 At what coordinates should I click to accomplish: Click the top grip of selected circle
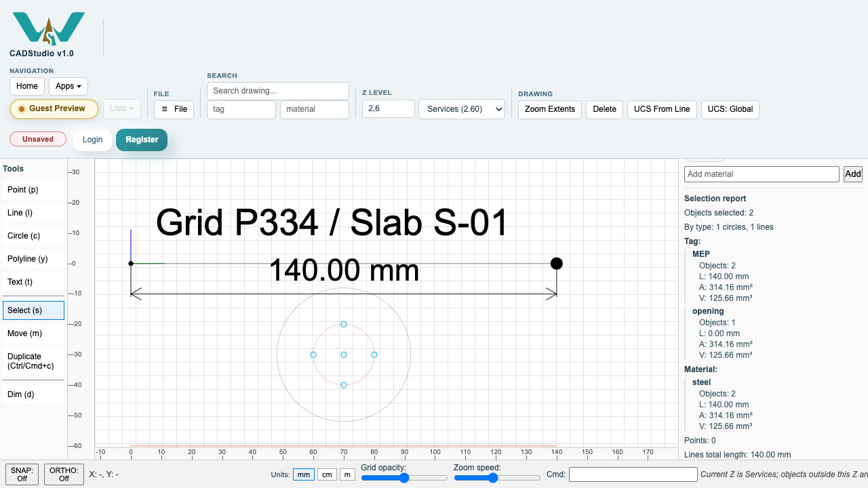click(x=344, y=325)
